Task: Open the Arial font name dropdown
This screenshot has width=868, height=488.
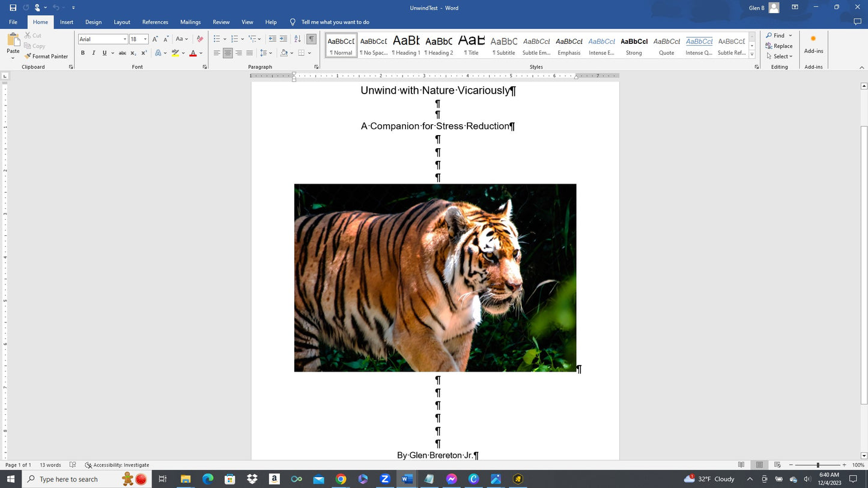Action: click(x=125, y=39)
